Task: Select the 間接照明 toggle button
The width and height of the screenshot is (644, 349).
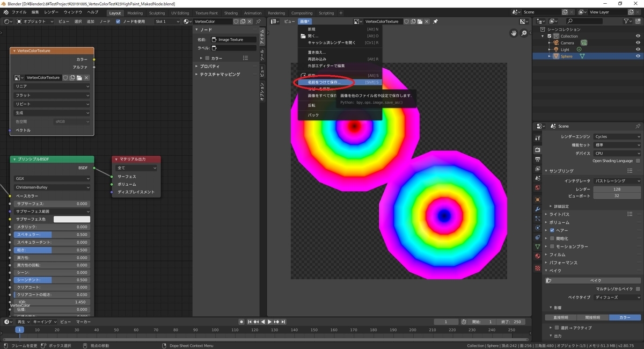Action: tap(592, 317)
